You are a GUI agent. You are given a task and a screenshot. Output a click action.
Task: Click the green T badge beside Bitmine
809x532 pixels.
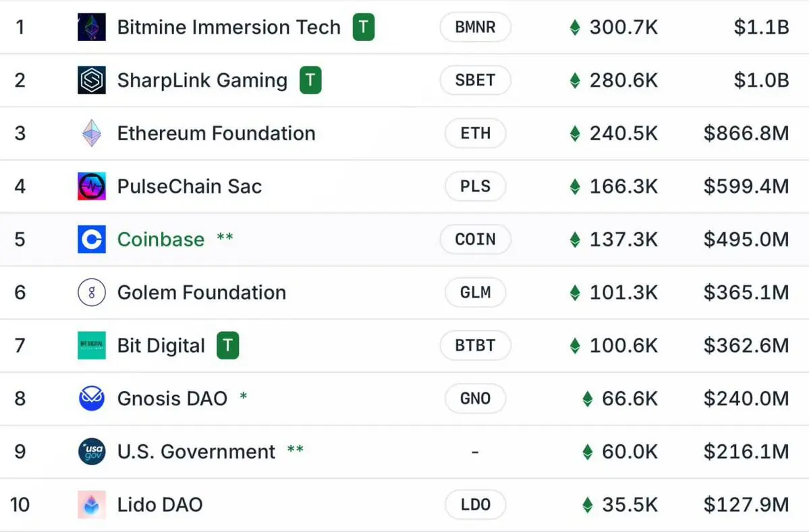tap(364, 27)
